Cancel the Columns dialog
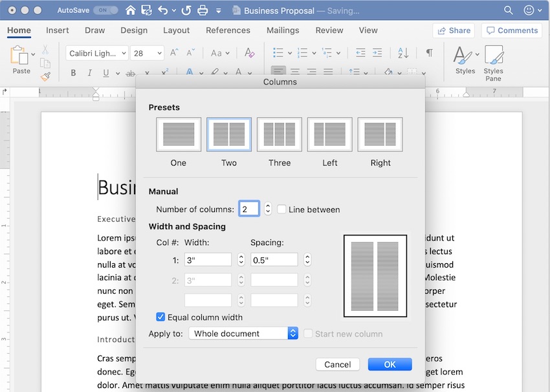 (337, 364)
